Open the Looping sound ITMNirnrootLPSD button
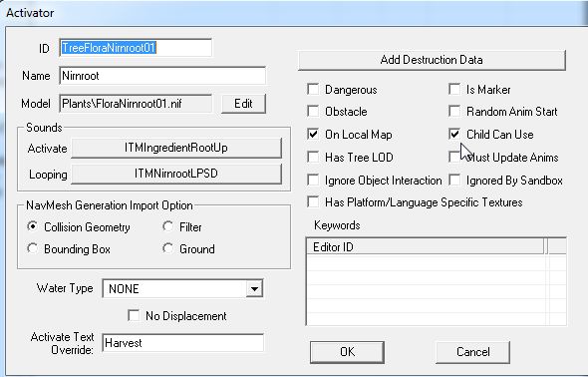Viewport: 588px width, 377px height. point(176,174)
